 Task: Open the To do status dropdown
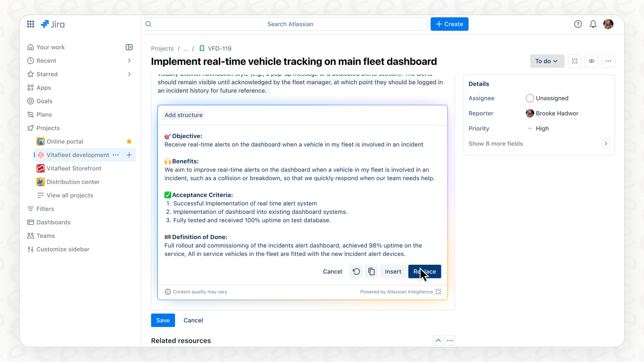(x=547, y=61)
